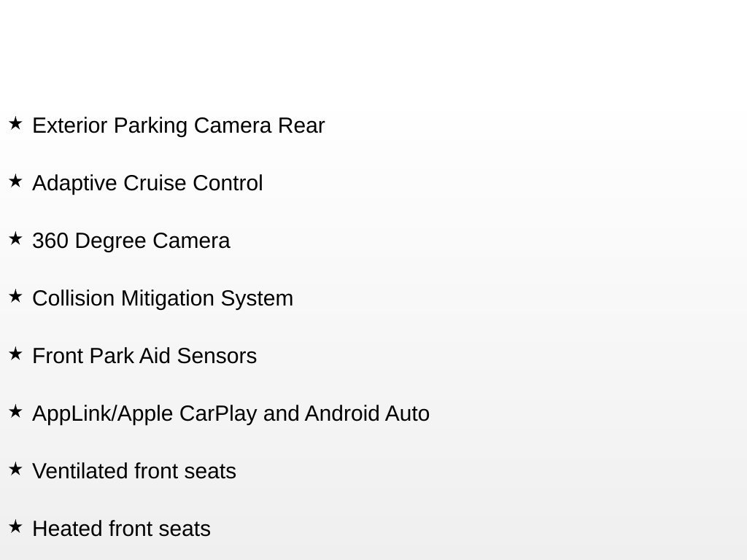Click the word Camera in 360 Degree Camera
This screenshot has height=560, width=747.
[192, 241]
